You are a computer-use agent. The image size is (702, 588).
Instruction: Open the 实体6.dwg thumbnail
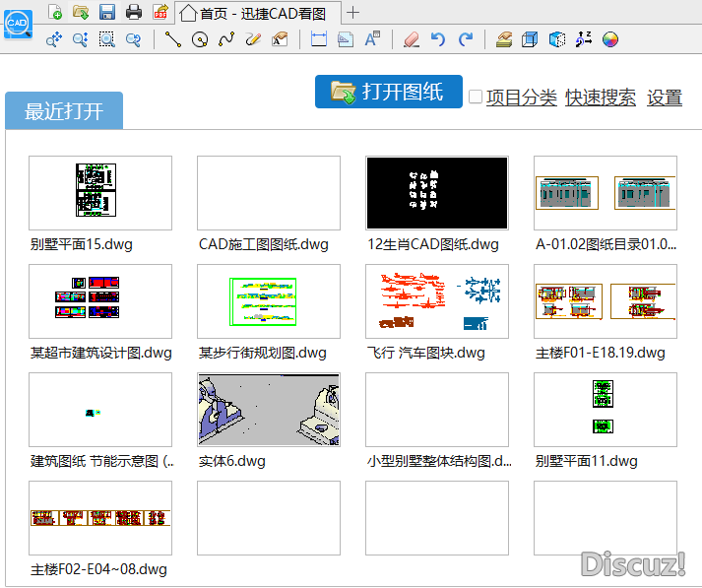point(269,410)
